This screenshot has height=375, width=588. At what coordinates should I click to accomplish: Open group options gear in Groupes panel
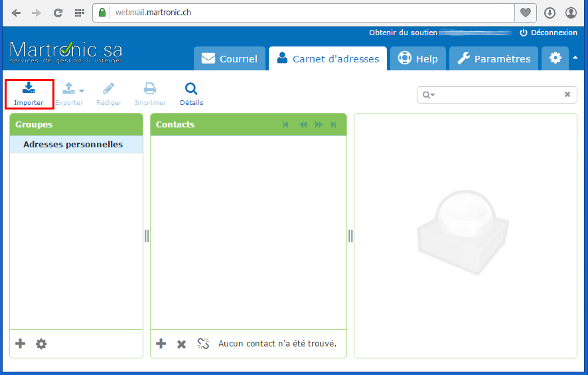(x=41, y=344)
